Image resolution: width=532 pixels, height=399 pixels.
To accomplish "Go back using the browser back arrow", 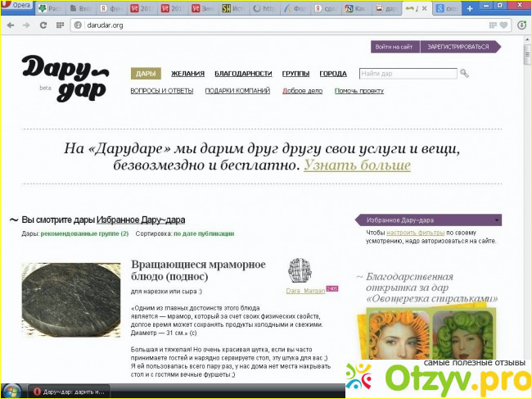I will click(11, 25).
